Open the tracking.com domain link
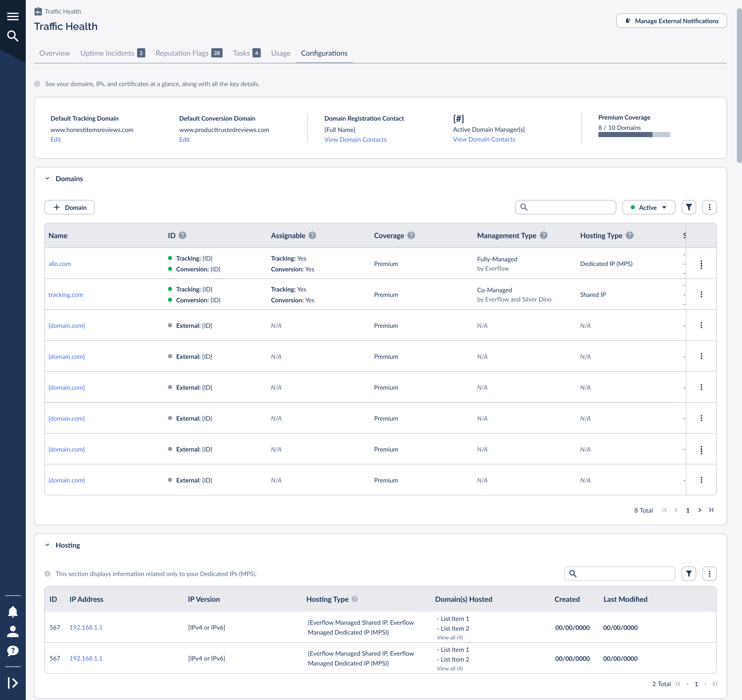The height and width of the screenshot is (700, 742). (66, 295)
